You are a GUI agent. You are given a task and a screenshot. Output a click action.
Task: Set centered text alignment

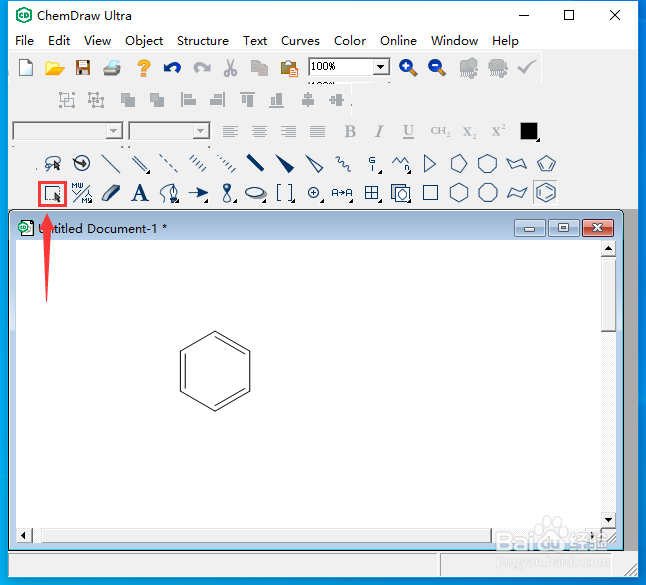260,132
